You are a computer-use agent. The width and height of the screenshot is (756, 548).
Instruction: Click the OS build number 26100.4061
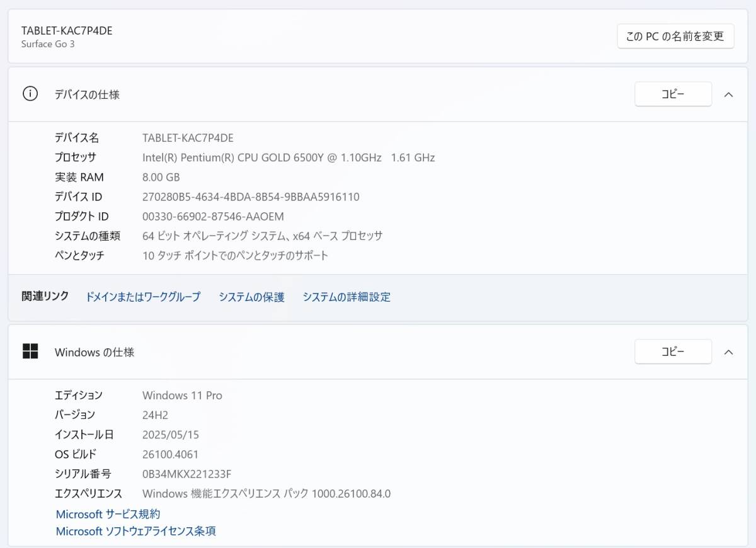pyautogui.click(x=170, y=454)
